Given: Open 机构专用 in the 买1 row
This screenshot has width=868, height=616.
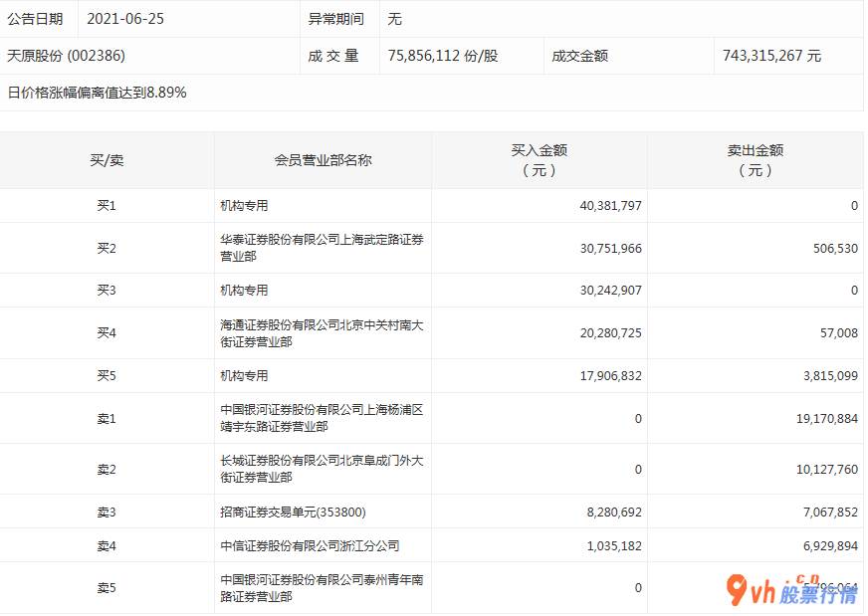Looking at the screenshot, I should pos(245,206).
